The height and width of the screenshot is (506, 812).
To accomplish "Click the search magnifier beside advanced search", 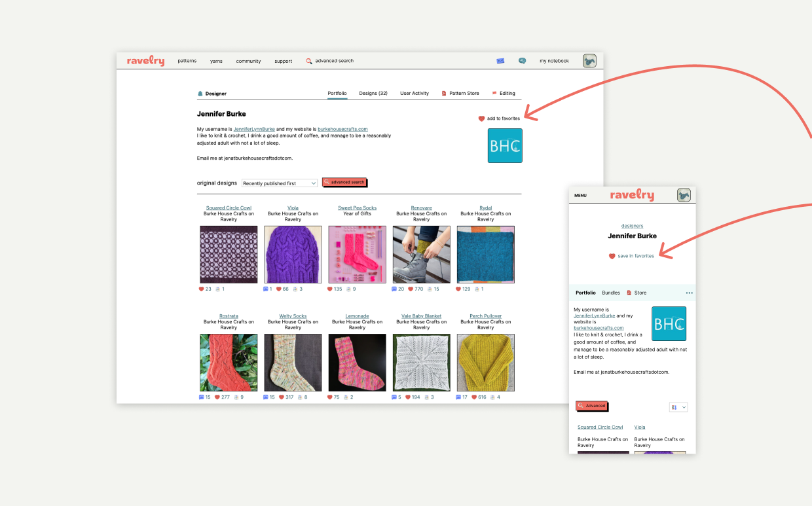I will tap(309, 61).
